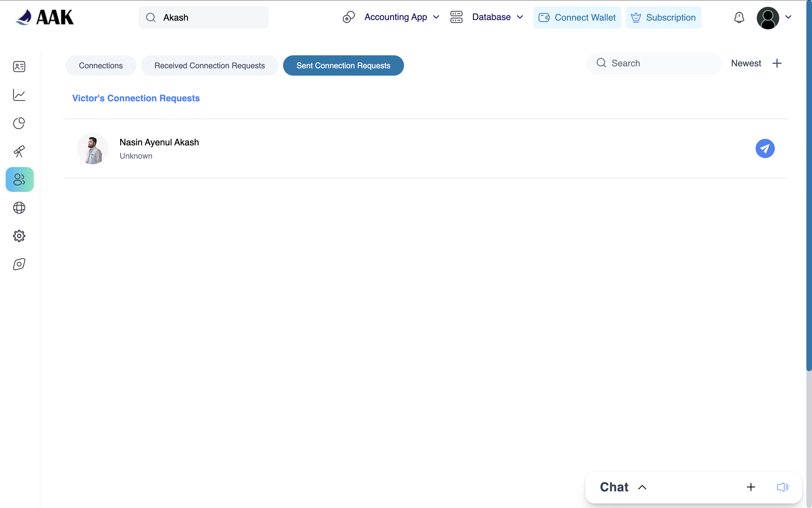The height and width of the screenshot is (508, 812).
Task: Open the notifications bell
Action: coord(739,17)
